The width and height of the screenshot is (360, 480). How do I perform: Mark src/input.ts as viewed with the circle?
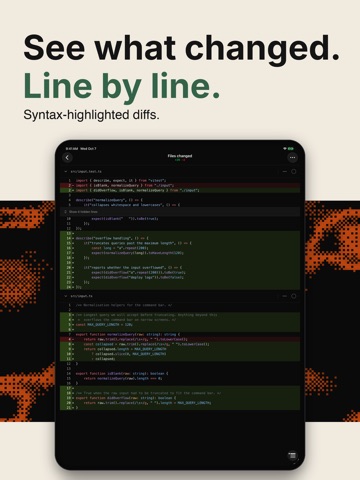[294, 296]
